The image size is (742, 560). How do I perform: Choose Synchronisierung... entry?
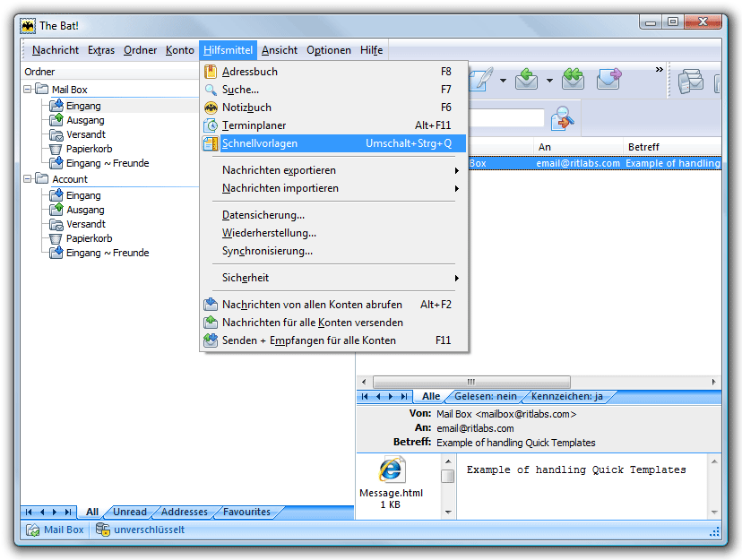coord(334,251)
